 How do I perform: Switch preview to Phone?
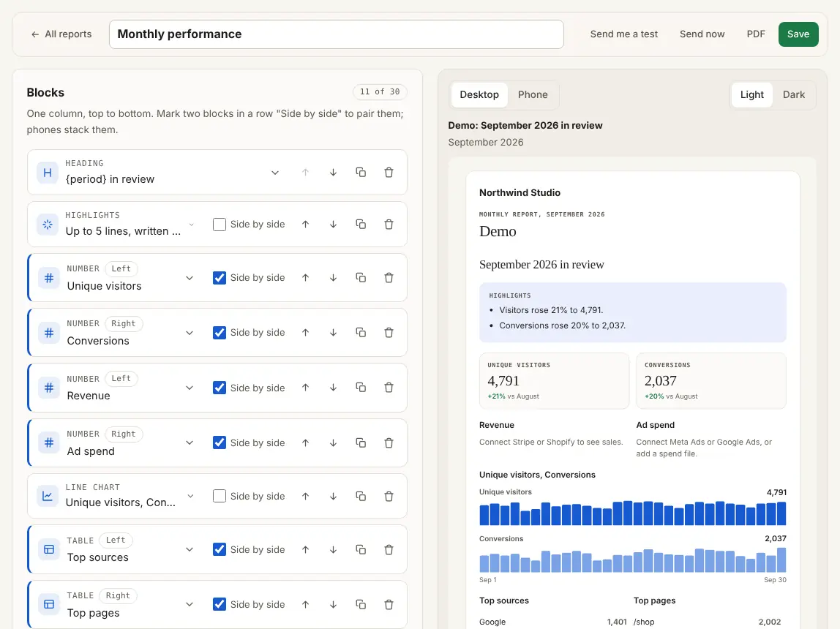533,95
